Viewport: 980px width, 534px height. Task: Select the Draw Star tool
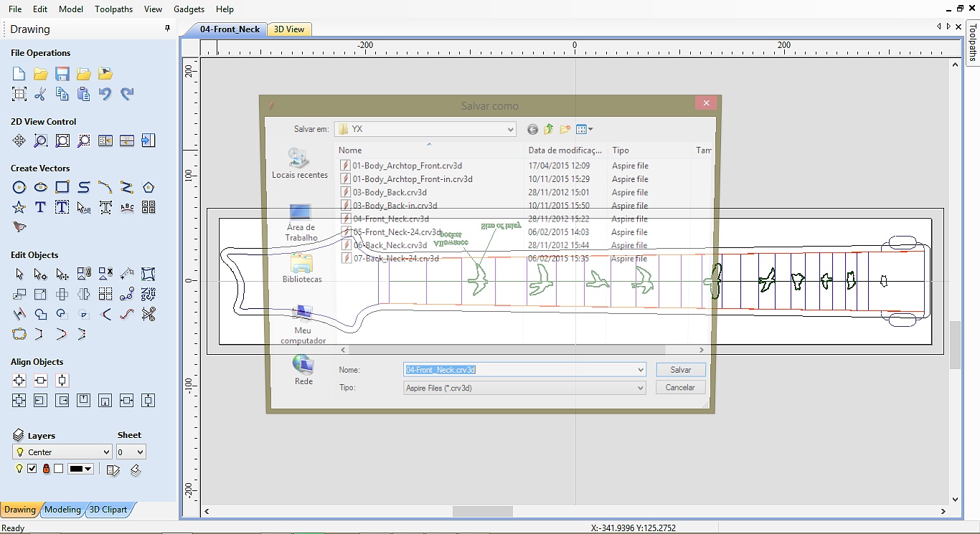[x=19, y=208]
